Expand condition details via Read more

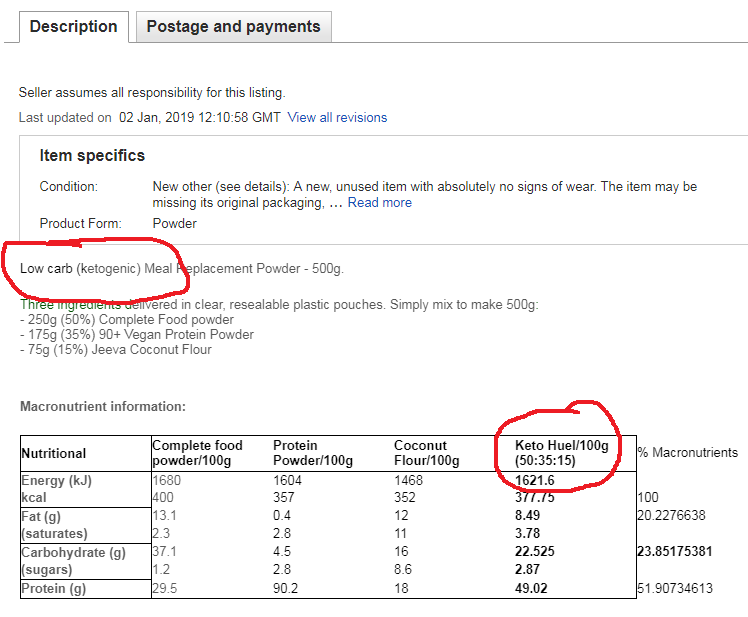(379, 203)
